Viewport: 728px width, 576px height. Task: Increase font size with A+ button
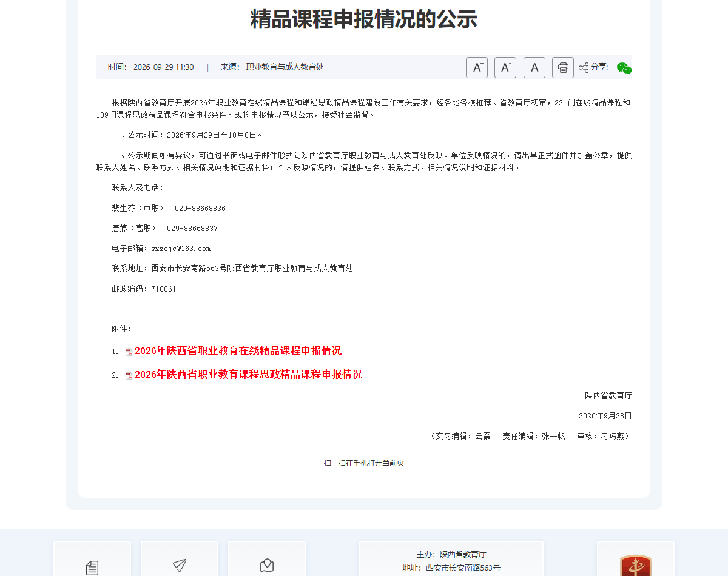tap(477, 67)
